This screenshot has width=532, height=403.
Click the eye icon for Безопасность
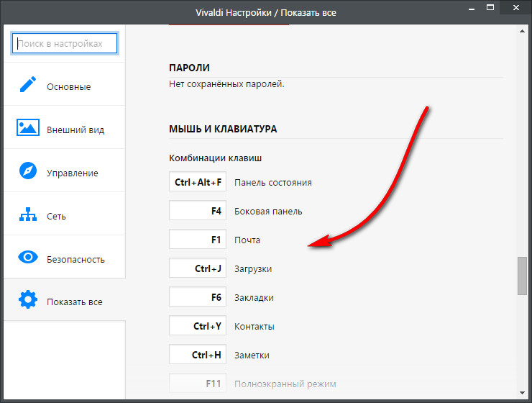point(28,257)
